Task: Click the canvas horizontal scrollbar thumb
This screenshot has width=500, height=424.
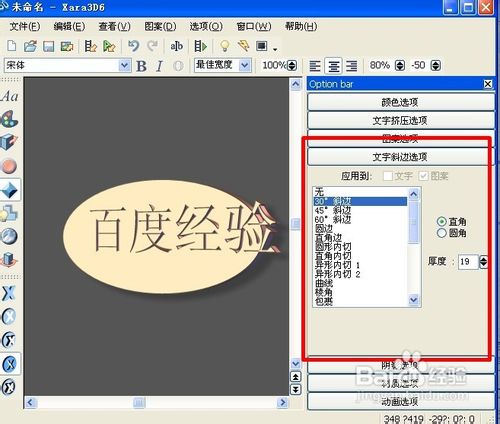Action: coord(139,403)
